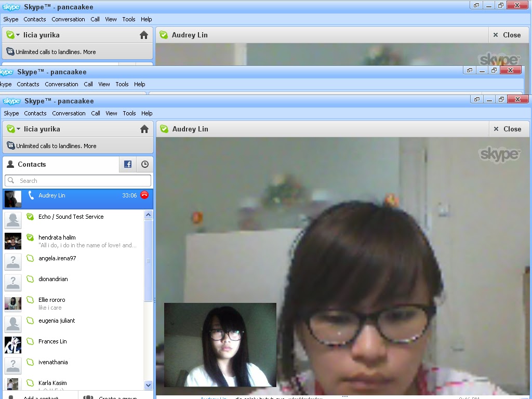The height and width of the screenshot is (399, 532).
Task: Select hendrata halim contact
Action: point(74,241)
